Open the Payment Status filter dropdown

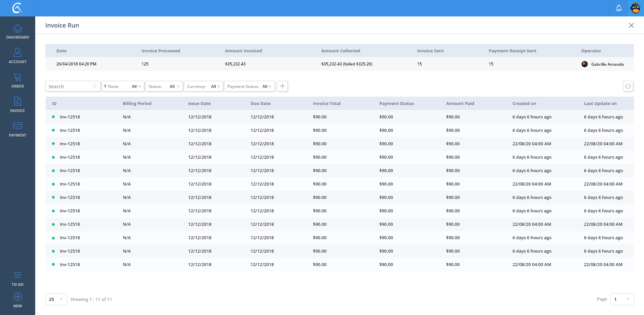[249, 86]
